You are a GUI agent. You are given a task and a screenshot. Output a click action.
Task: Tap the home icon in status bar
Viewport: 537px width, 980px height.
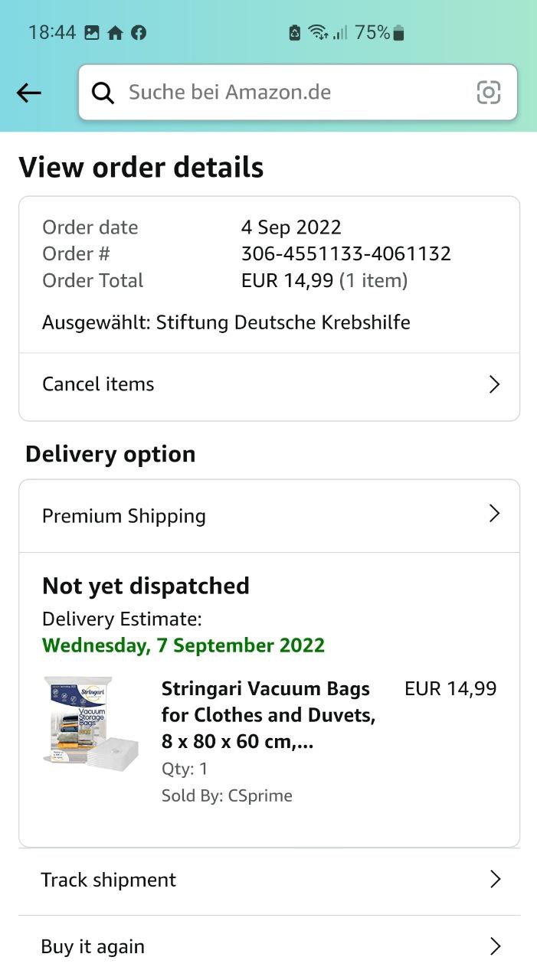click(115, 33)
